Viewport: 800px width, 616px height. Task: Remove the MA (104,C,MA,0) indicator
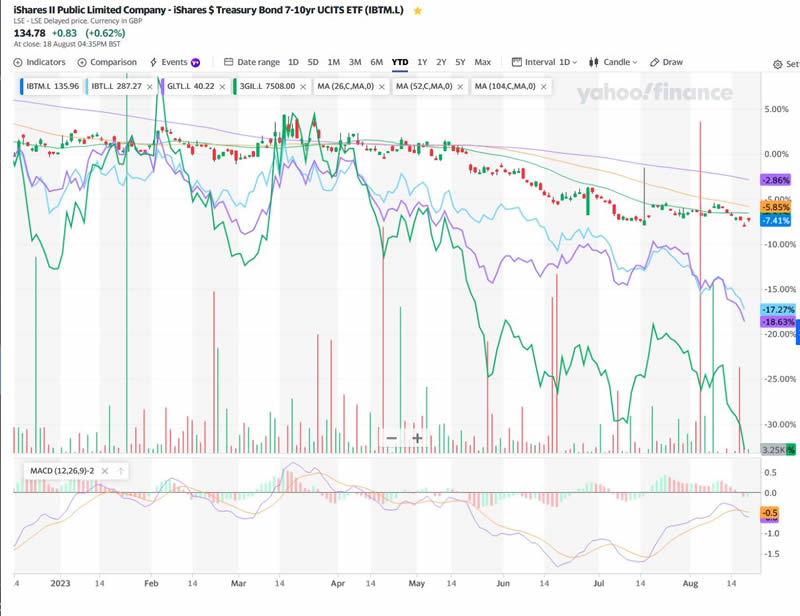pyautogui.click(x=544, y=87)
